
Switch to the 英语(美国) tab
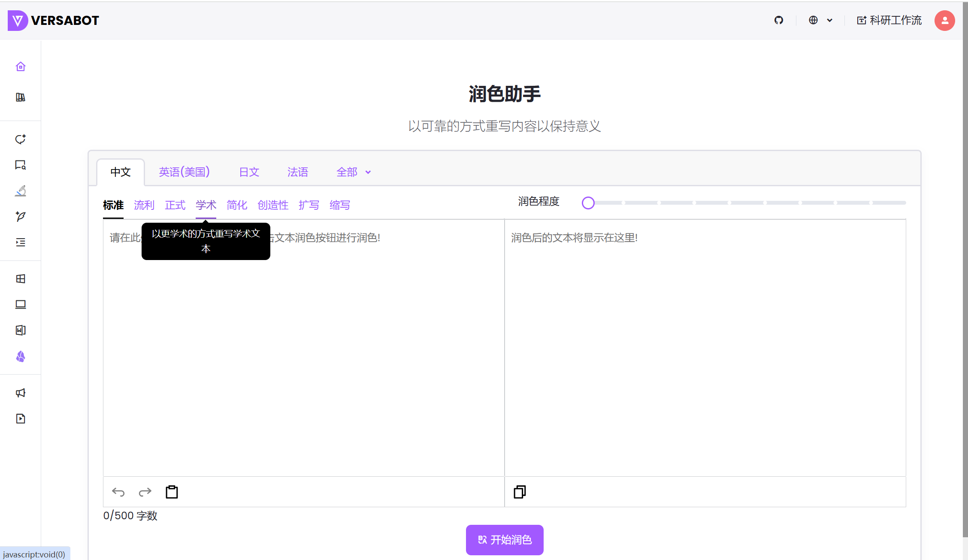click(184, 172)
